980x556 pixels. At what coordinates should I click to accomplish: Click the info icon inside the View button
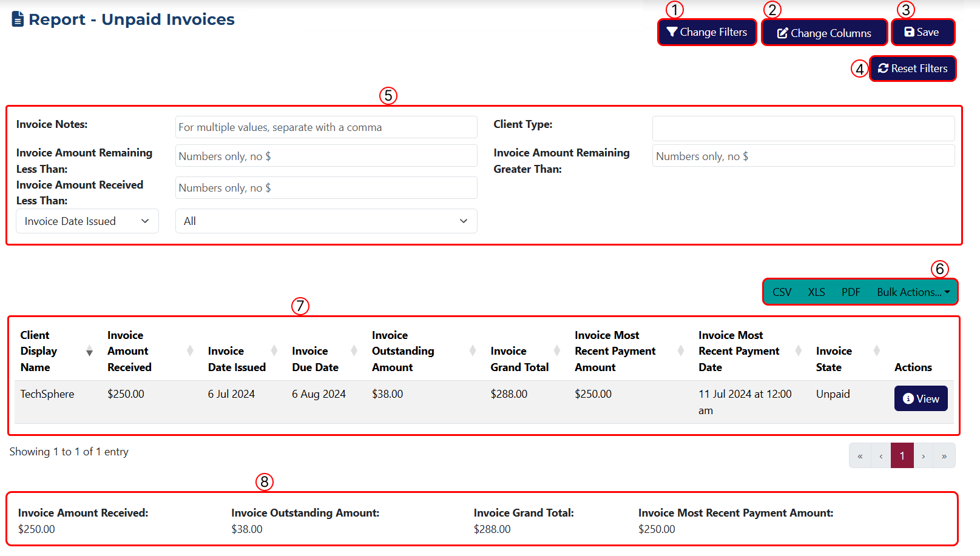[908, 398]
